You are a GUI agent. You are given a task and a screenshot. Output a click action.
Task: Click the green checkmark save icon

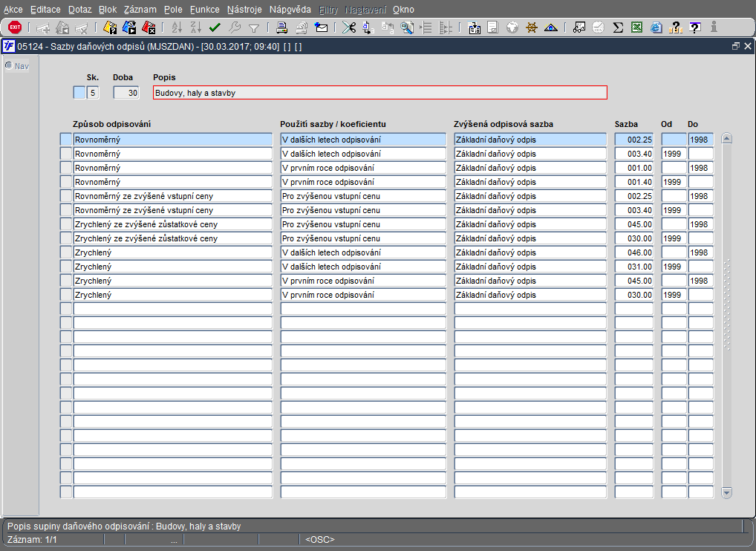[x=215, y=27]
